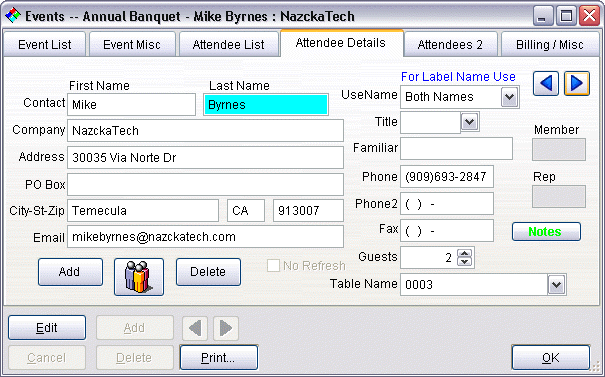Open the Table Name dropdown arrow

coord(556,285)
